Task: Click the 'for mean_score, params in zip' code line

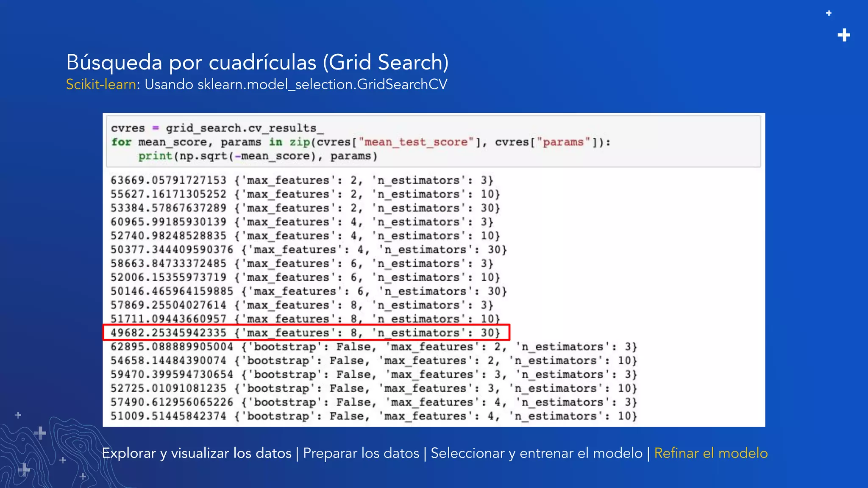Action: (361, 142)
